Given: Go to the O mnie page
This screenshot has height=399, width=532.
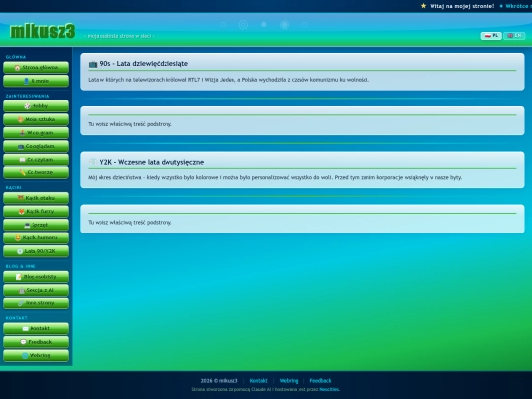Looking at the screenshot, I should pos(35,81).
